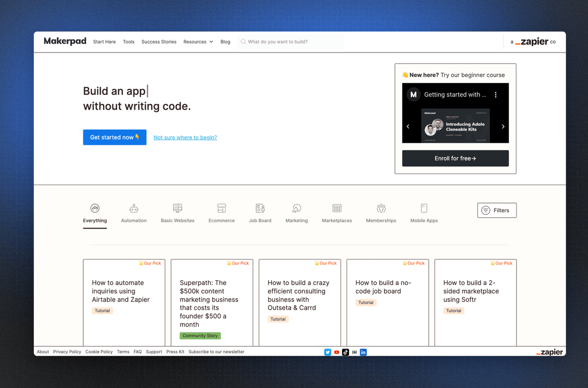This screenshot has height=388, width=588.
Task: Click Tutorial tag on Softr marketplace card
Action: pos(454,310)
